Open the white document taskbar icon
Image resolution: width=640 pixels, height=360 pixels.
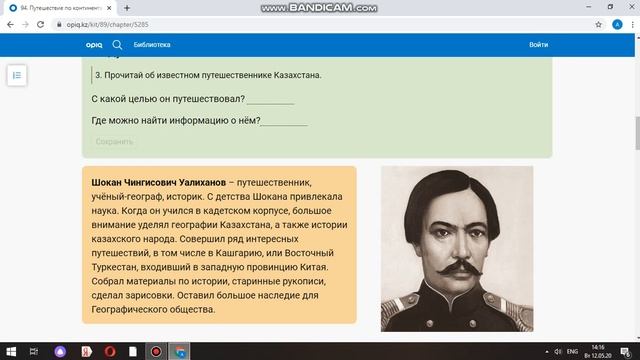click(133, 351)
